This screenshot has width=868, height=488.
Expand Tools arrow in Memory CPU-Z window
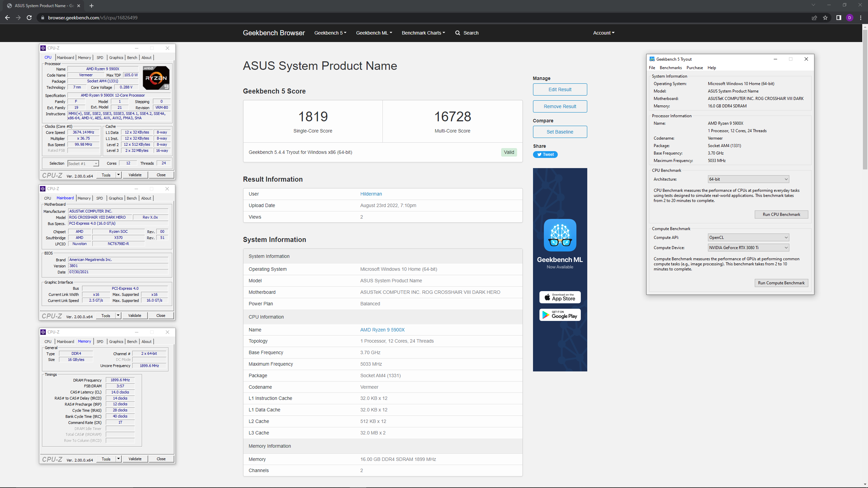coord(118,459)
